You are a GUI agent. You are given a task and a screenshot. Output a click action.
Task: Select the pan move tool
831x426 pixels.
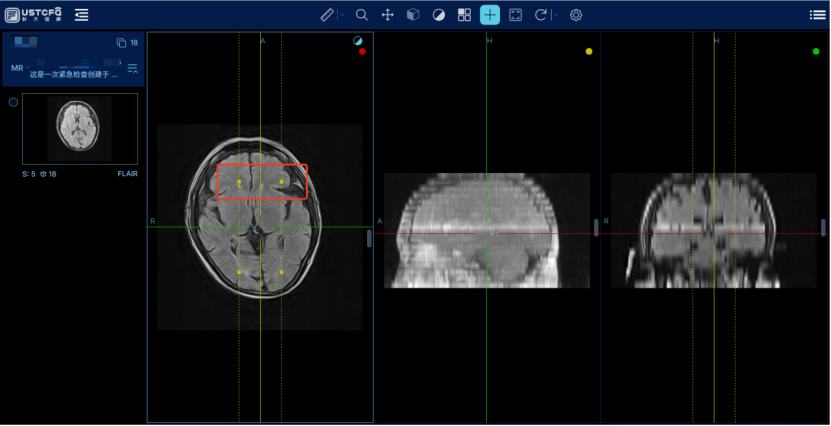coord(388,15)
